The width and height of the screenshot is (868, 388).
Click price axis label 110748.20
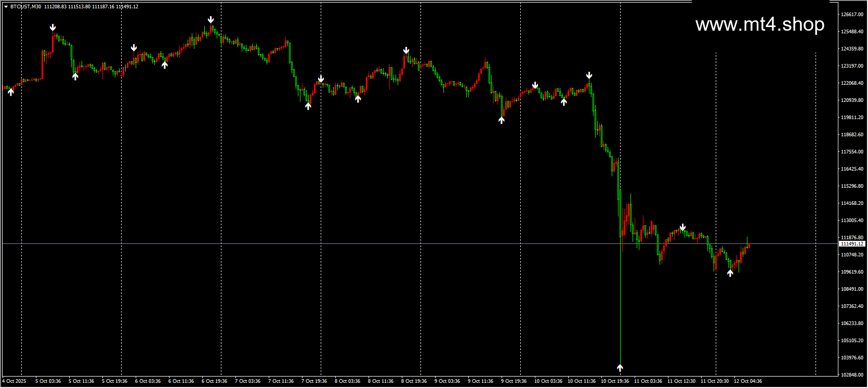point(852,255)
